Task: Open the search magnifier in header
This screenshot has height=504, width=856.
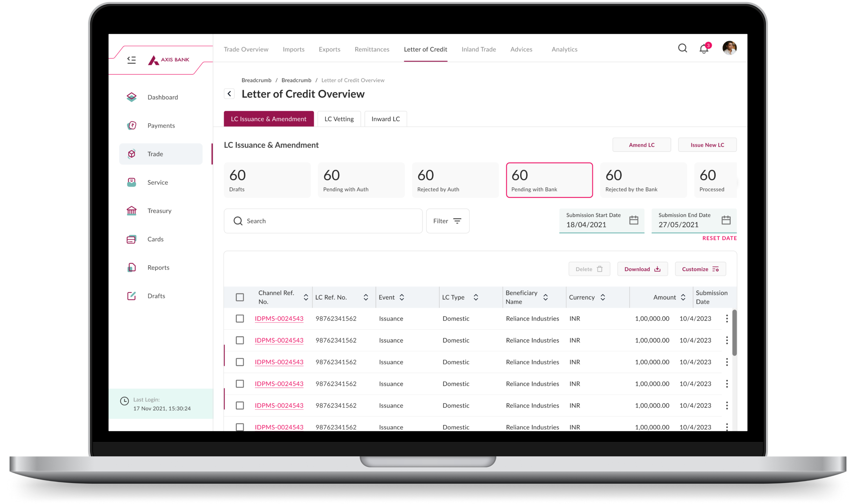Action: point(682,48)
